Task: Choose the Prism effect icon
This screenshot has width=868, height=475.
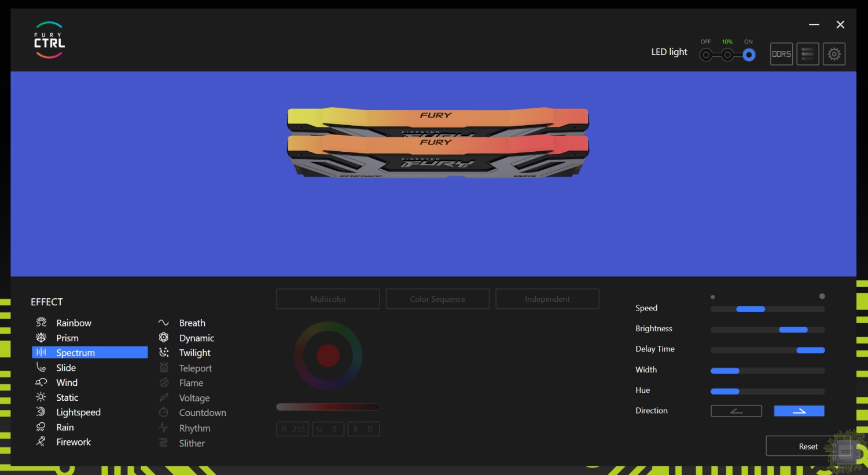Action: (x=41, y=338)
